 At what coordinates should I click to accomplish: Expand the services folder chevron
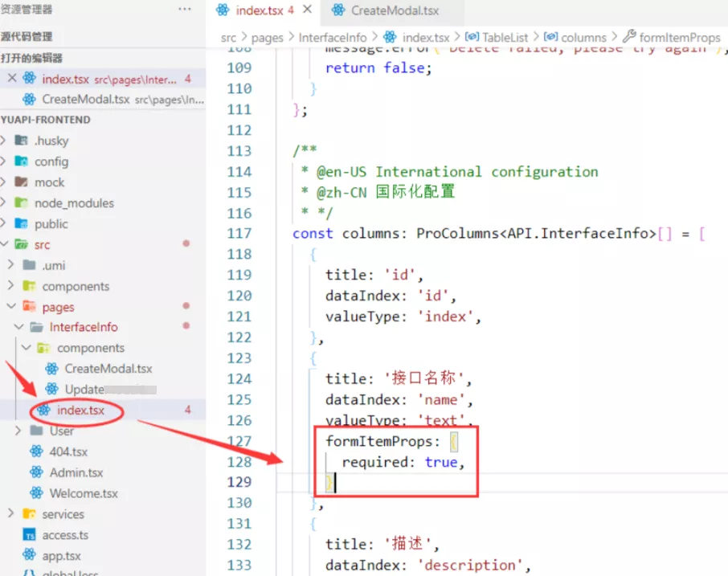click(11, 514)
